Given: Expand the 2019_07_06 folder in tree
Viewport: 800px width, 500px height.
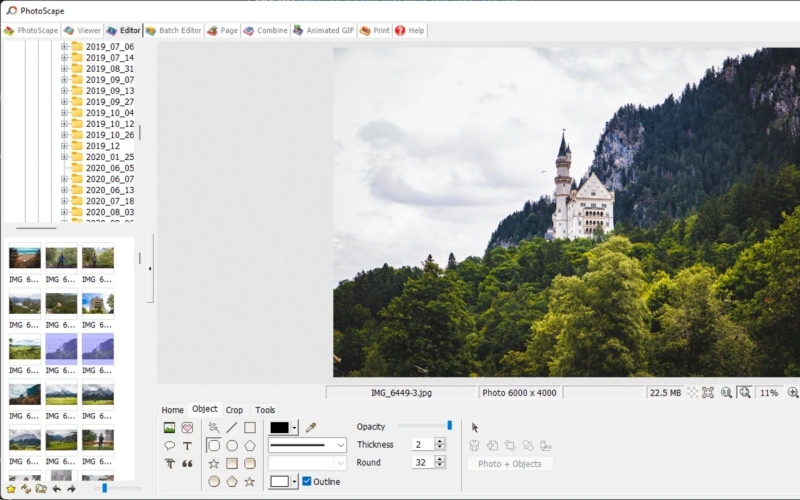Looking at the screenshot, I should point(64,46).
